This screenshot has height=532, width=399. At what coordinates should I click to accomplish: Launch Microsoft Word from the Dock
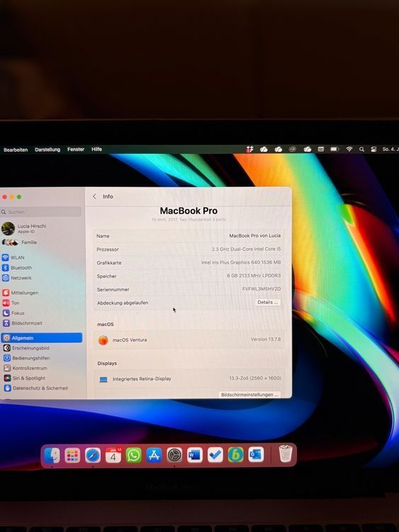[x=195, y=455]
